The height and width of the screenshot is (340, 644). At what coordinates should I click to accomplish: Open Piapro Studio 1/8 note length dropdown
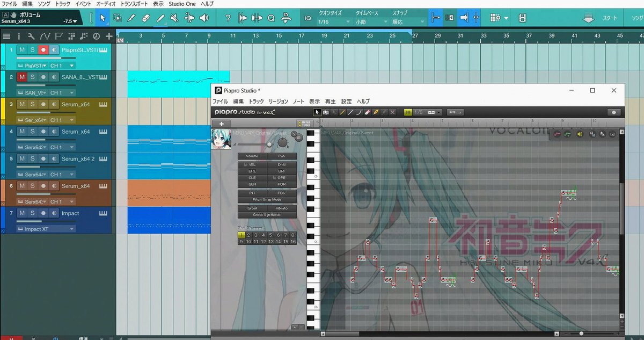tap(427, 112)
